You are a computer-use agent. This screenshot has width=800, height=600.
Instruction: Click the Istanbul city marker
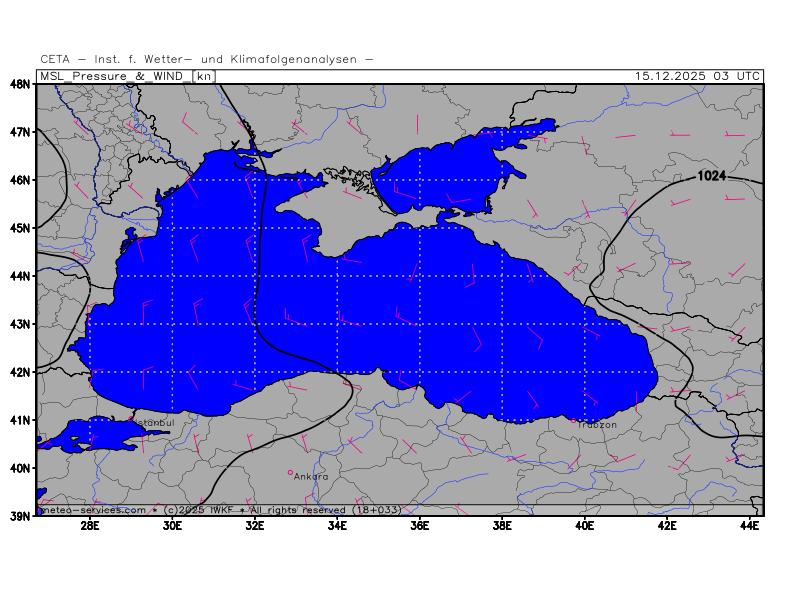131,418
